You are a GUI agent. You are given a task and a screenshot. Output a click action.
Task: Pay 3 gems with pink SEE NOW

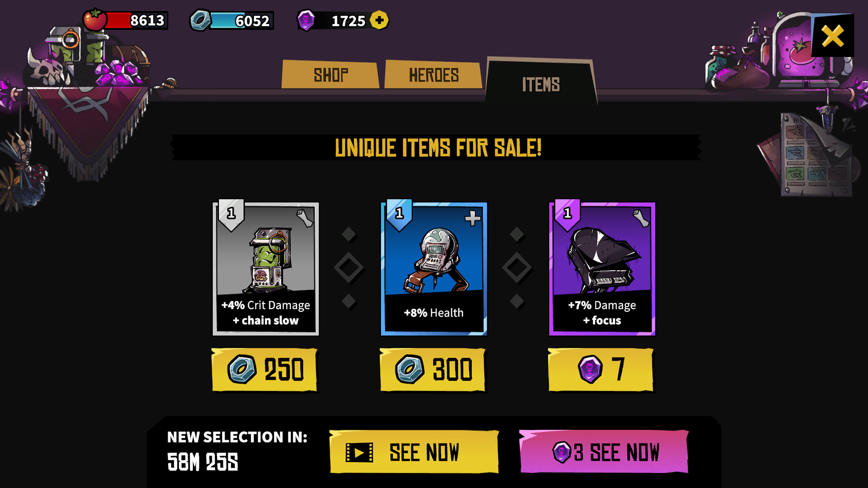[x=604, y=451]
